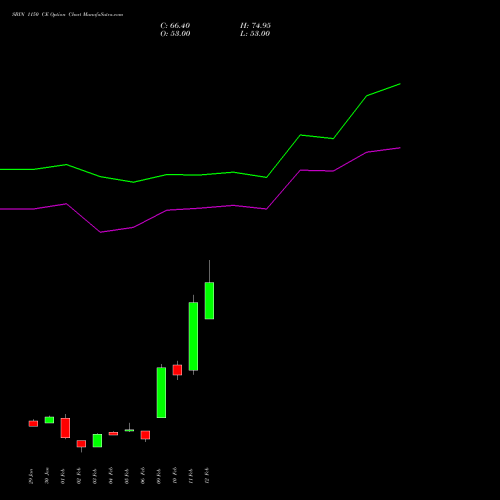Select the red candle for 10 Feb
The width and height of the screenshot is (500, 500).
tap(177, 370)
